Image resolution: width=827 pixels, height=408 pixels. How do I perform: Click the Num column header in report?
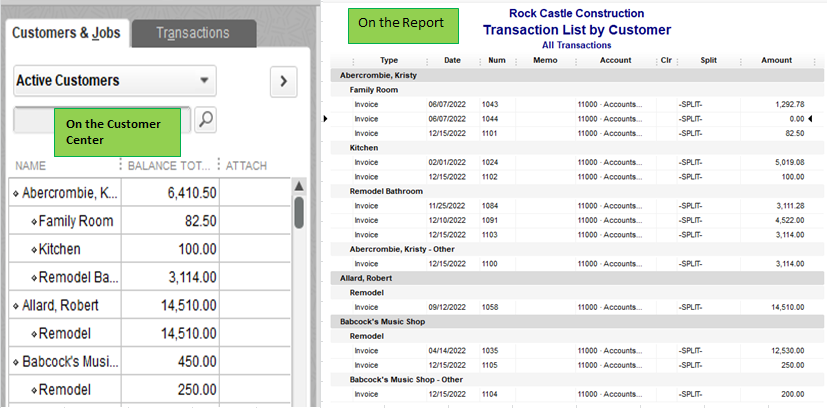497,60
